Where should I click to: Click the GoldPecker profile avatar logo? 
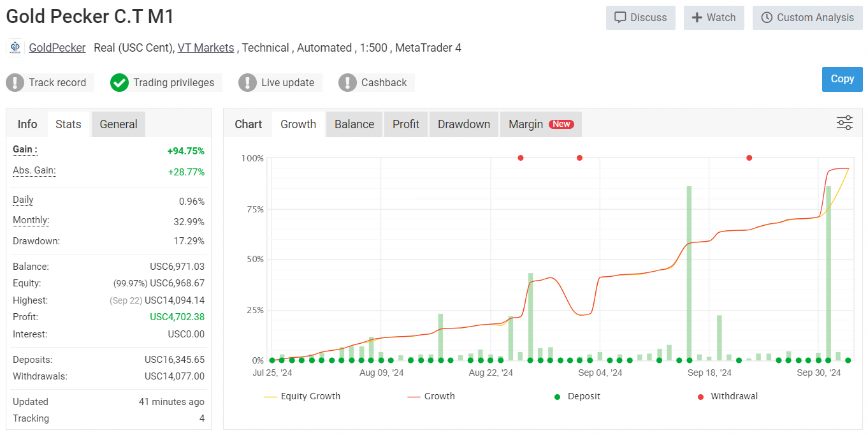[x=15, y=48]
